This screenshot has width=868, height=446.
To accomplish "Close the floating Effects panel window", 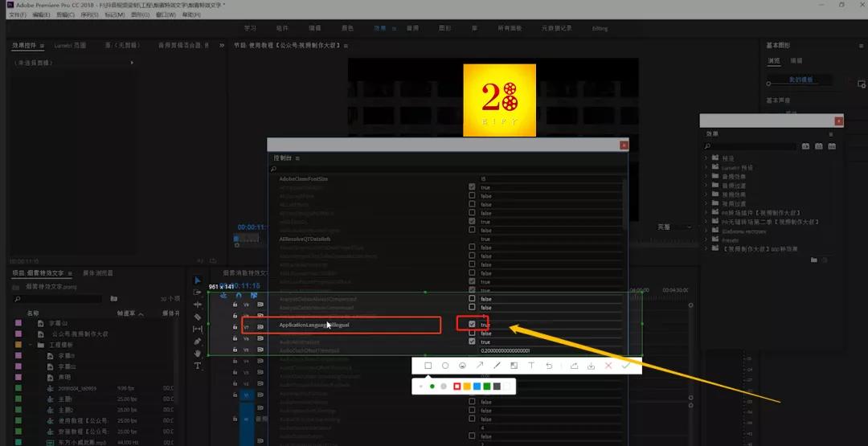I will (839, 121).
